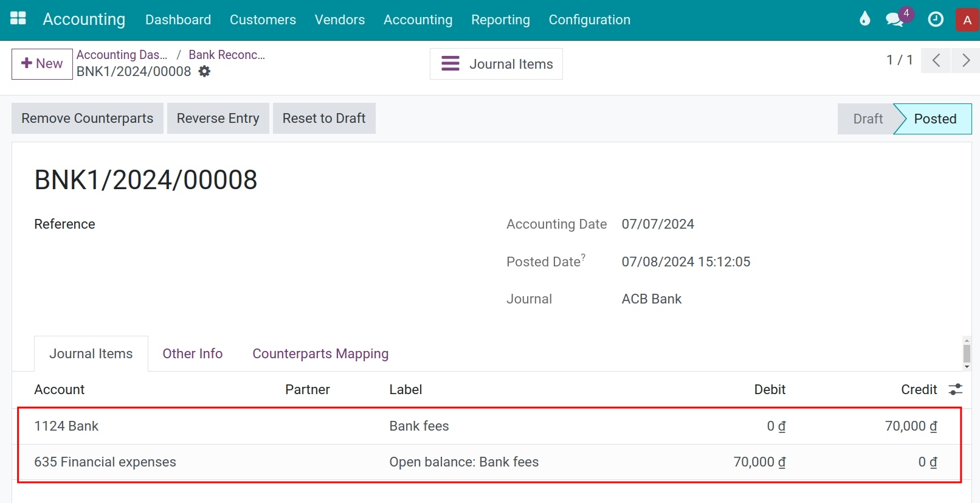Image resolution: width=980 pixels, height=503 pixels.
Task: Click Reverse Entry button
Action: tap(218, 118)
